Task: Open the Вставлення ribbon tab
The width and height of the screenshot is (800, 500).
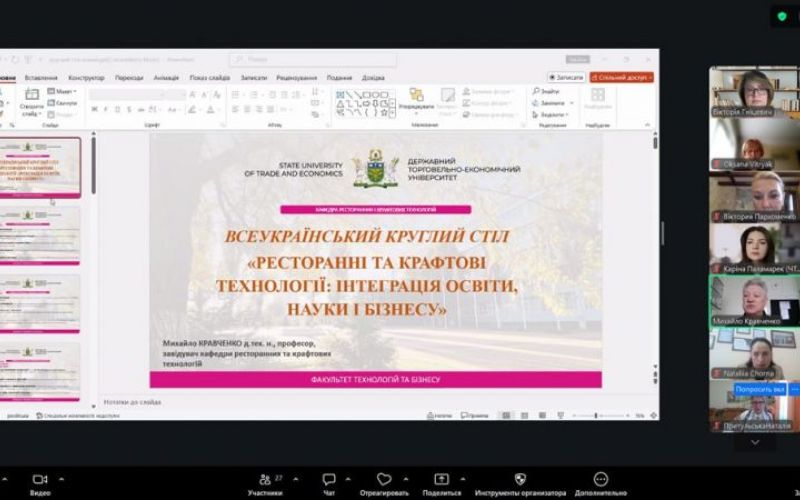Action: 41,78
